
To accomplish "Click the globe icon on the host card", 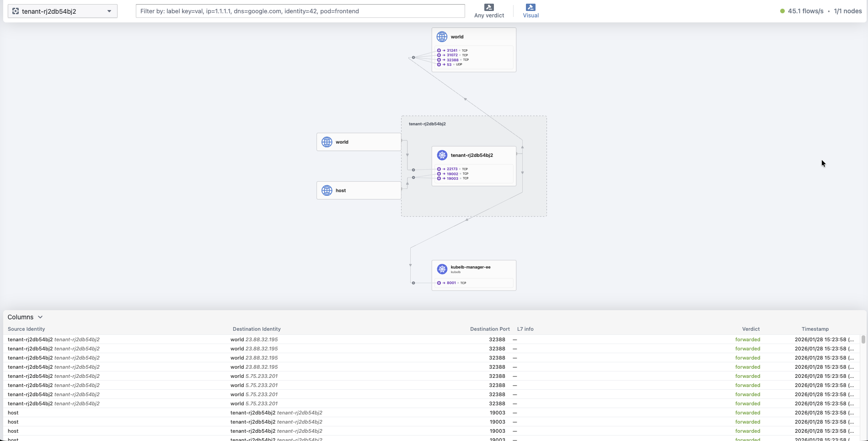I will (x=327, y=190).
